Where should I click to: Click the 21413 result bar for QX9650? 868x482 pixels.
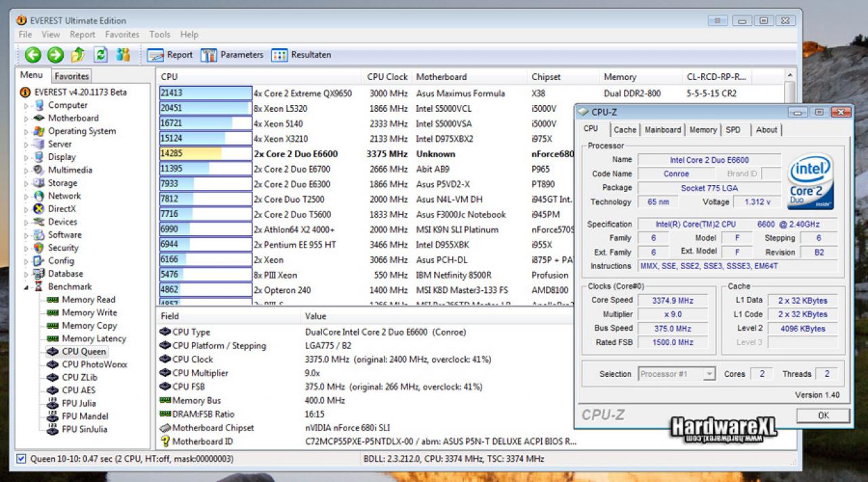(x=205, y=93)
